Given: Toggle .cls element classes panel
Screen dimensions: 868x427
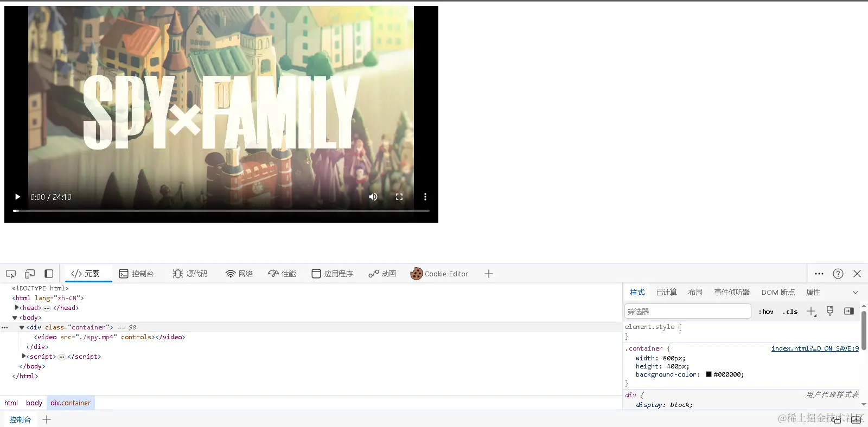Looking at the screenshot, I should (x=790, y=311).
